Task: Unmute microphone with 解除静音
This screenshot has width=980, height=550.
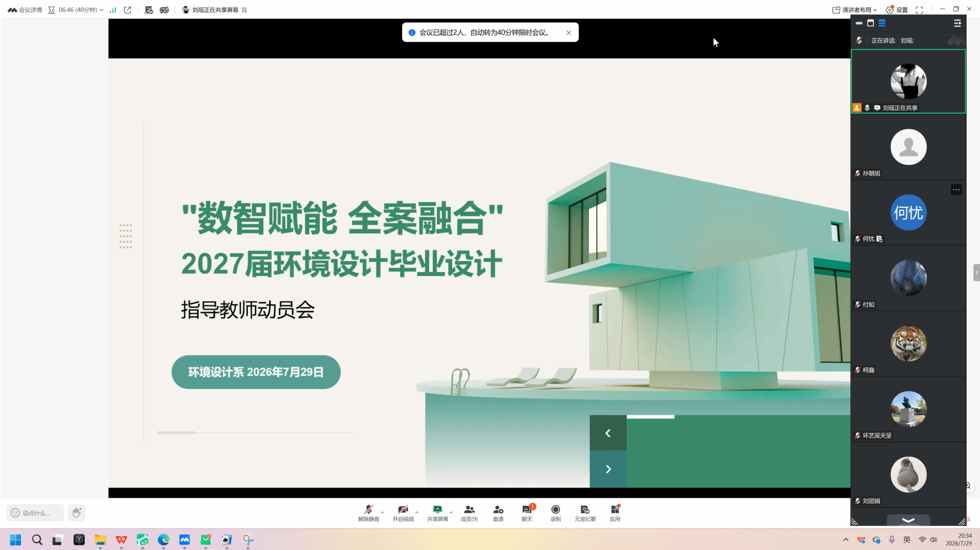Action: 368,513
